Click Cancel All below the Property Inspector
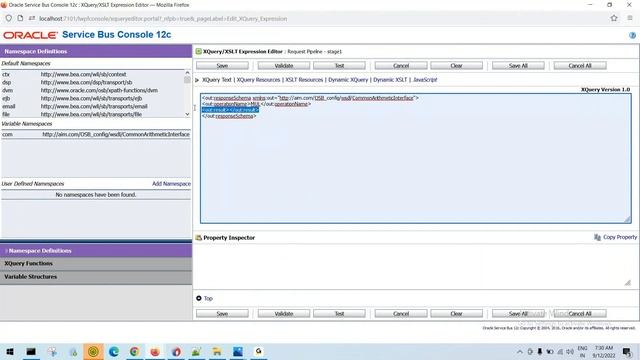 click(x=580, y=314)
